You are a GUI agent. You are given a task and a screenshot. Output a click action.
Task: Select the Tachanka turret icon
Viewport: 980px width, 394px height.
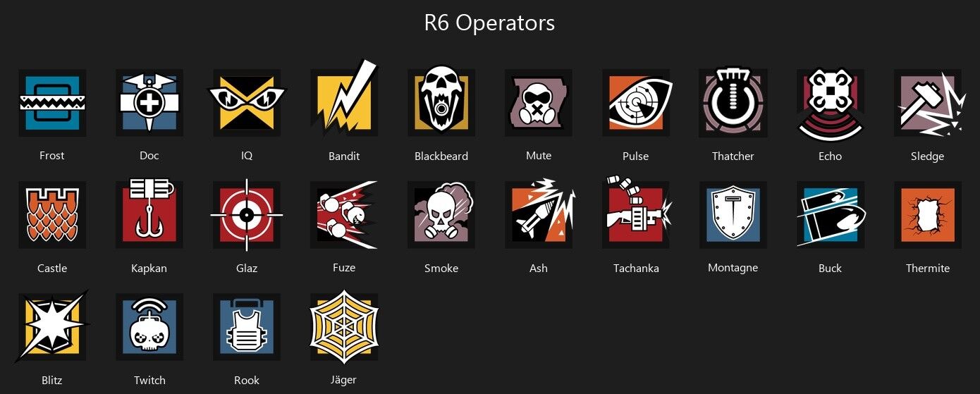point(637,211)
